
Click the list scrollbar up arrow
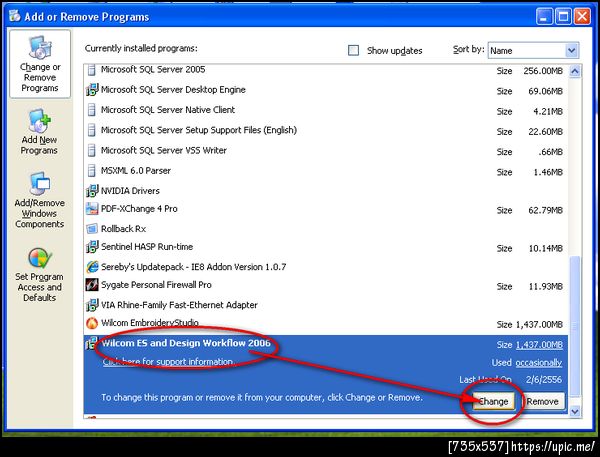[575, 71]
